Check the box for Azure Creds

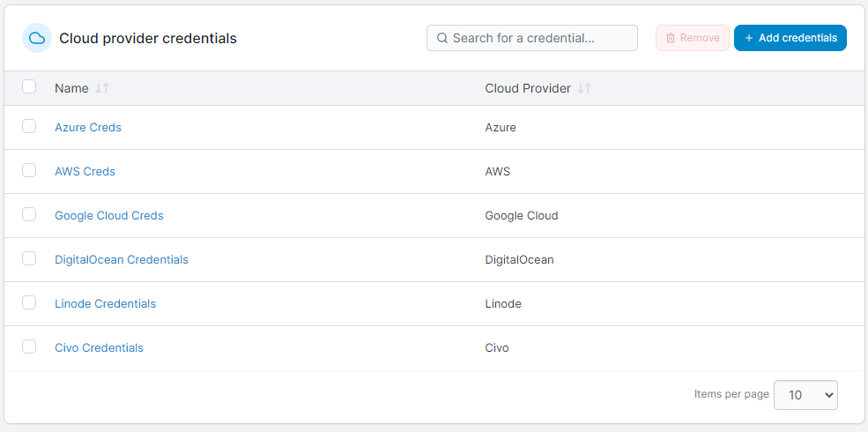[29, 126]
